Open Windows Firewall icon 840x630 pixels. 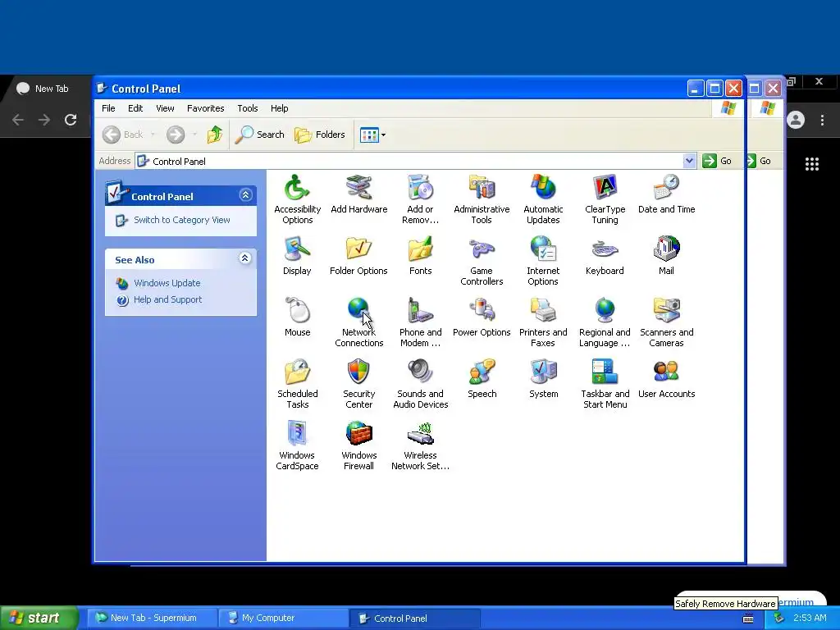359,445
